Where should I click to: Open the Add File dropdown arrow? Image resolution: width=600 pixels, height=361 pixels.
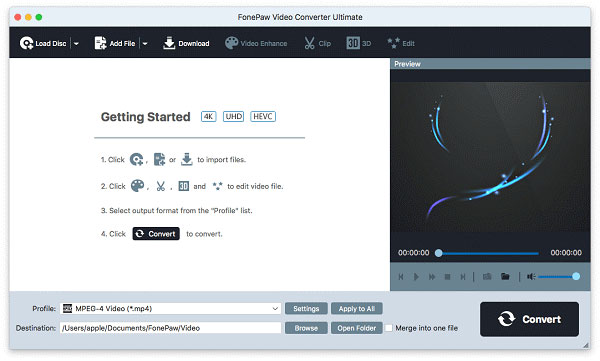(145, 44)
